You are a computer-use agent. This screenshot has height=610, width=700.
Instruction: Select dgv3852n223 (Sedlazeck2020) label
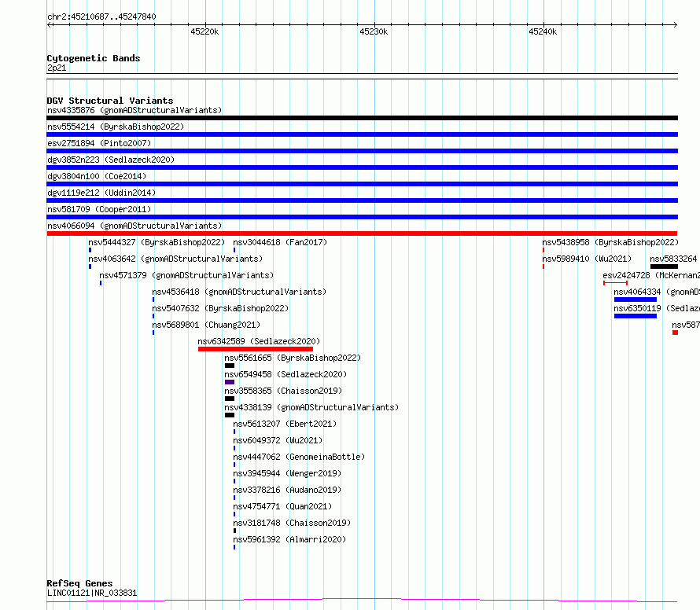(111, 160)
